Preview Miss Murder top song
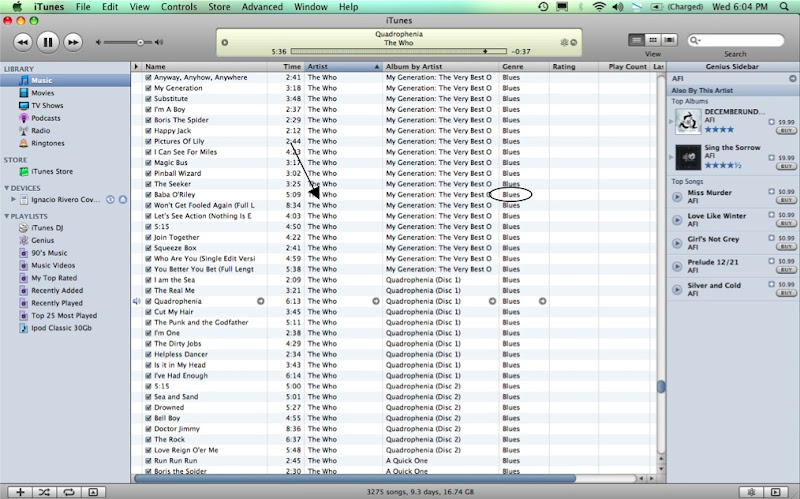Image resolution: width=800 pixels, height=499 pixels. (x=677, y=196)
